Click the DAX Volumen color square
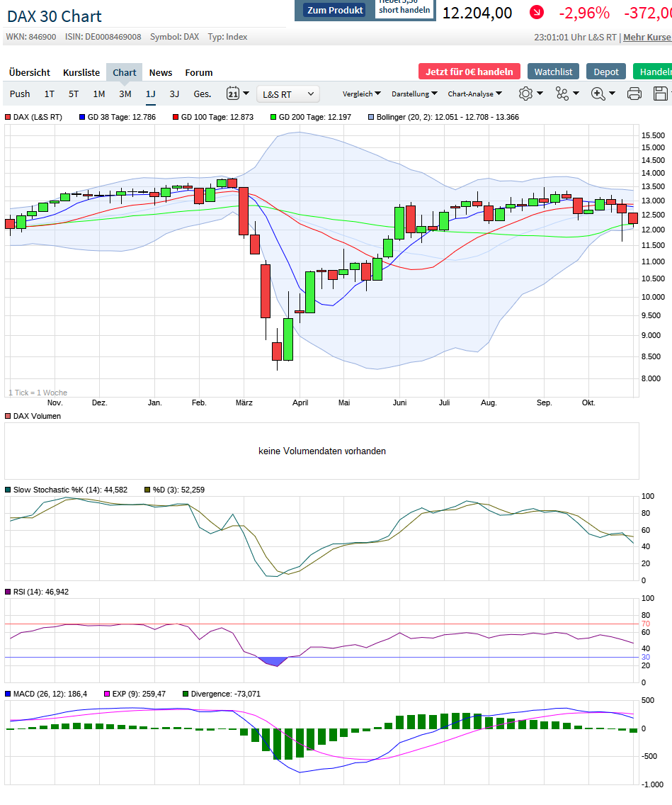Image resolution: width=672 pixels, height=805 pixels. click(9, 416)
